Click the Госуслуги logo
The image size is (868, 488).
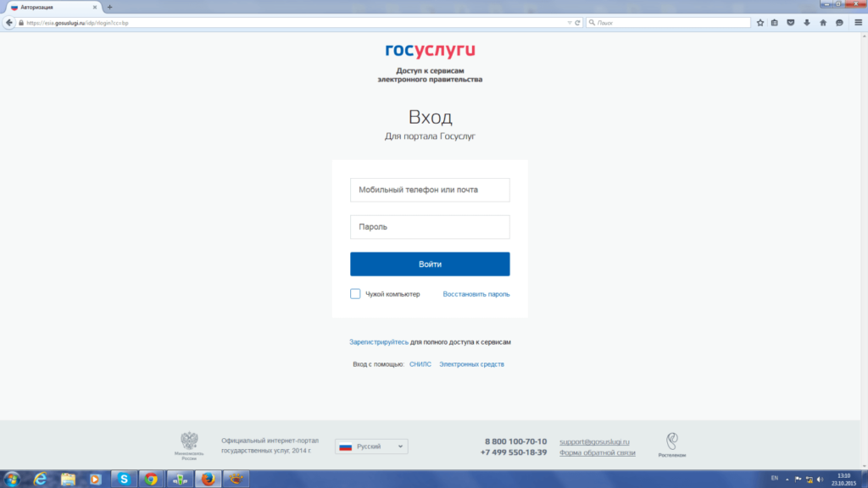click(430, 50)
